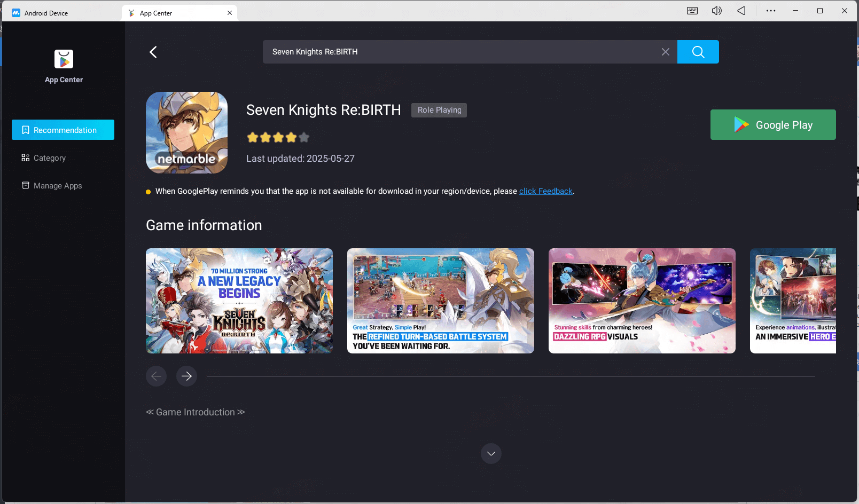Expand the page with the down chevron circle
Image resolution: width=859 pixels, height=504 pixels.
tap(491, 453)
